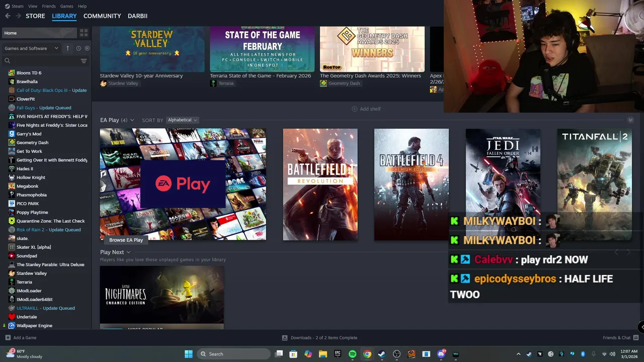Click the CloverPit game icon

[x=12, y=99]
